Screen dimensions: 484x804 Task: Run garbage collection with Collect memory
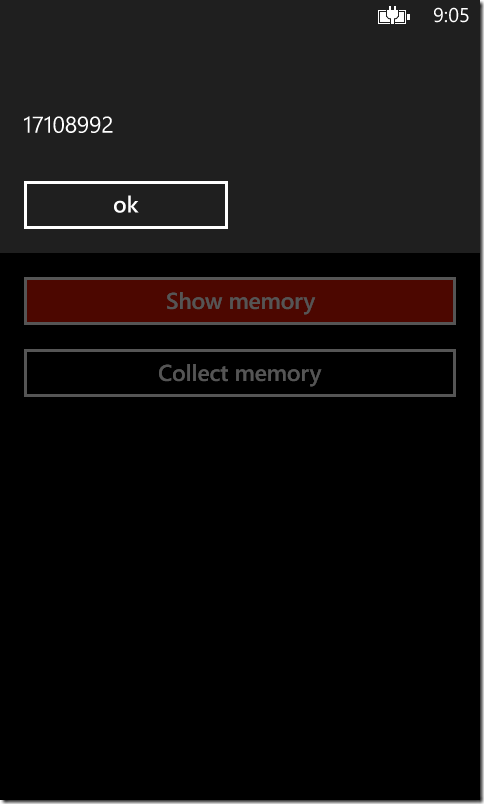[x=240, y=373]
